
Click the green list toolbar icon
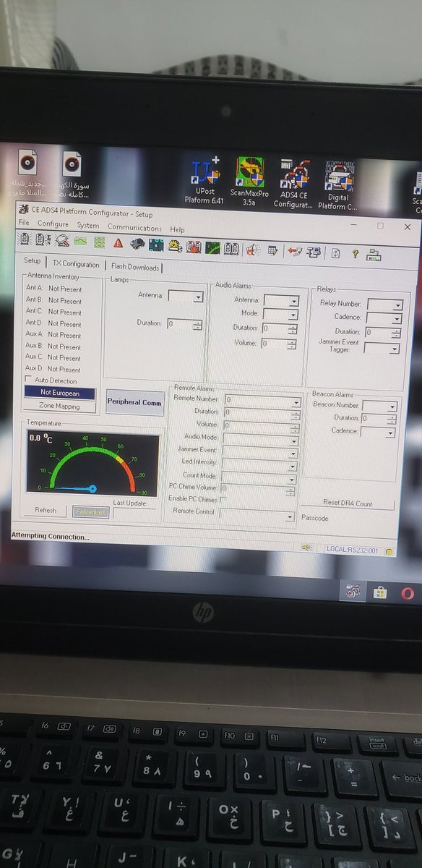click(99, 242)
